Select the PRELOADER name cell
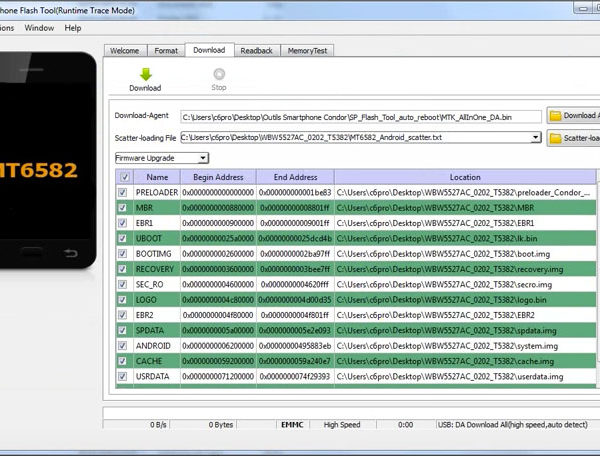 coord(157,192)
